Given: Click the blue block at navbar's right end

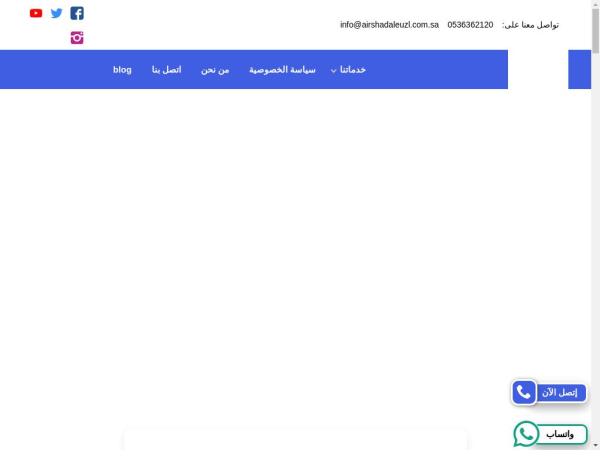Looking at the screenshot, I should pyautogui.click(x=580, y=69).
